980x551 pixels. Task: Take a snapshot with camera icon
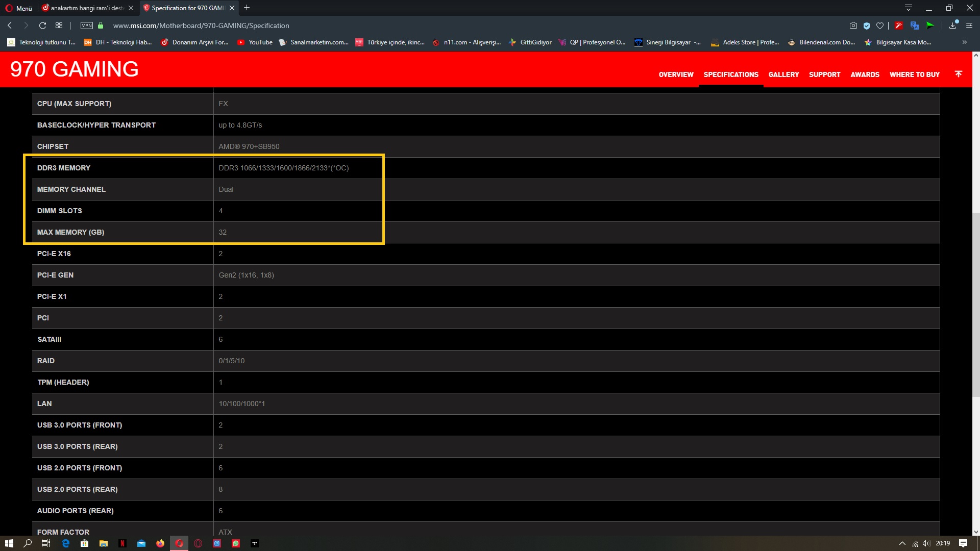point(853,26)
